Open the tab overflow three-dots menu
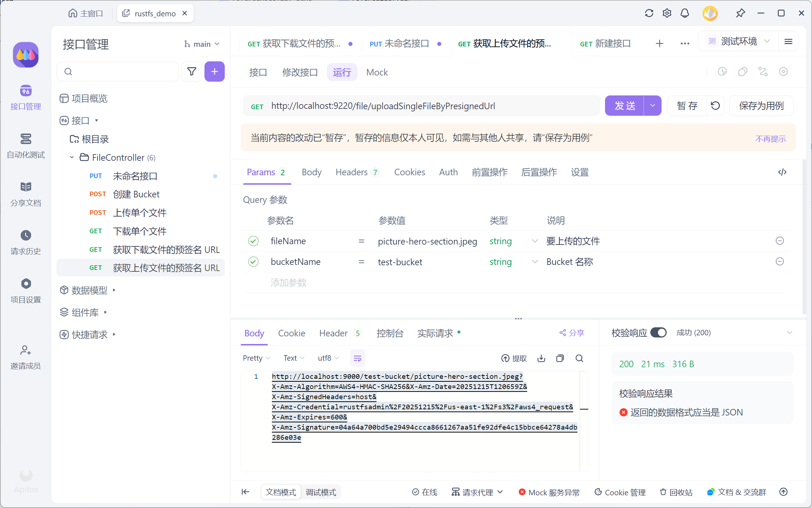This screenshot has height=508, width=812. [685, 44]
